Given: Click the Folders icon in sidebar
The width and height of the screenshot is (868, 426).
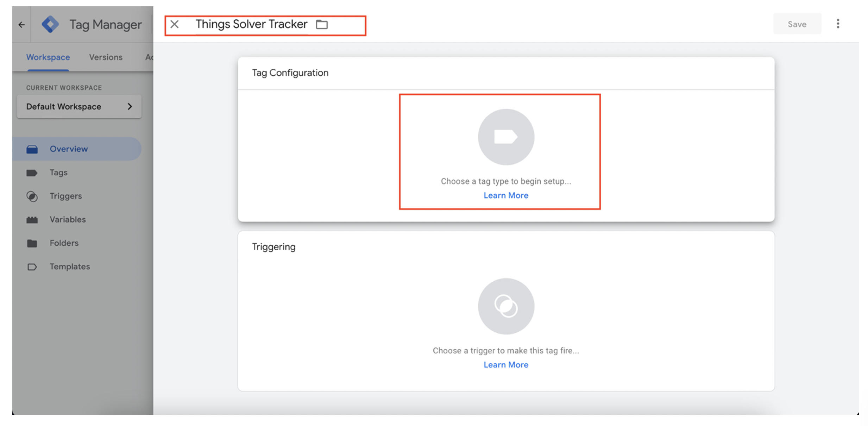Looking at the screenshot, I should (x=32, y=243).
